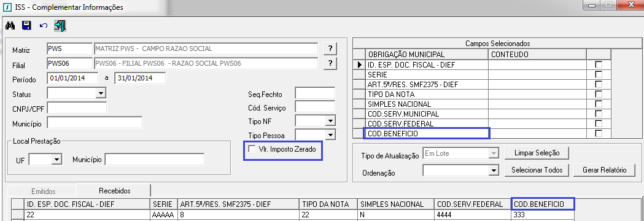This screenshot has width=644, height=221.
Task: Click the row selector of the first grid row
Action: coord(18,214)
